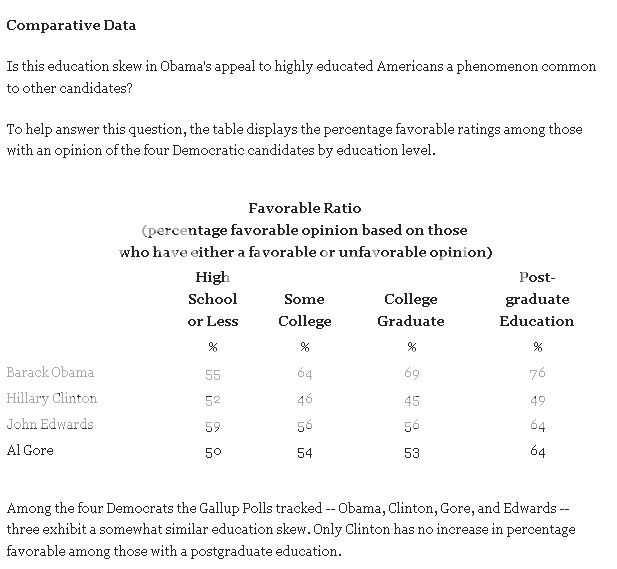Screen dimensions: 617x569
Task: Click Clinton's Some College value of 46
Action: point(304,400)
